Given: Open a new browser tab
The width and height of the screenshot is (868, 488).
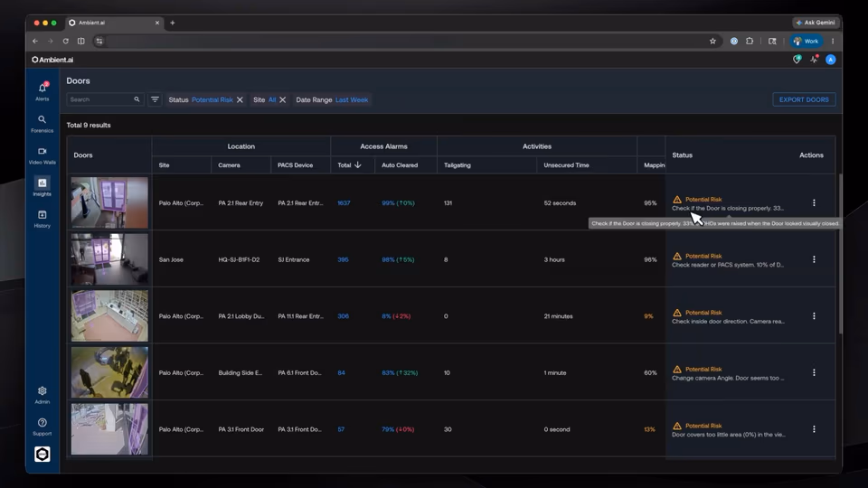Looking at the screenshot, I should pyautogui.click(x=173, y=23).
